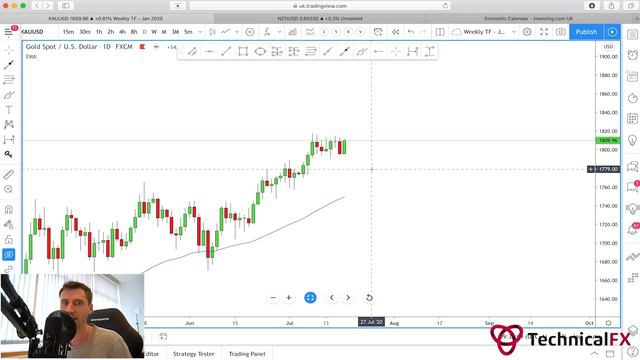
Task: Switch to the D daily timeframe
Action: pyautogui.click(x=144, y=32)
